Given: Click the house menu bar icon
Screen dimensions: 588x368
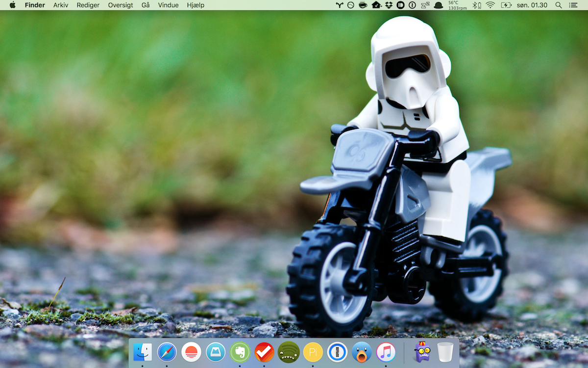Looking at the screenshot, I should pyautogui.click(x=376, y=5).
